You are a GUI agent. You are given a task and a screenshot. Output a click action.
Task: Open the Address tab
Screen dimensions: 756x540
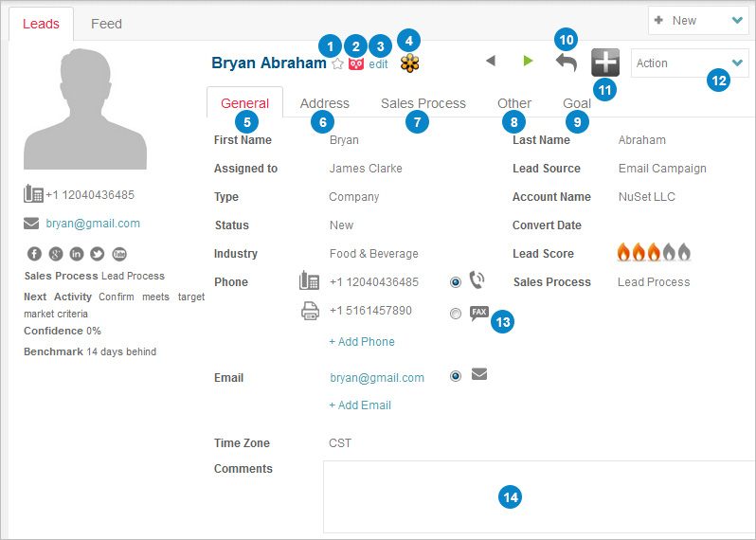(x=325, y=103)
